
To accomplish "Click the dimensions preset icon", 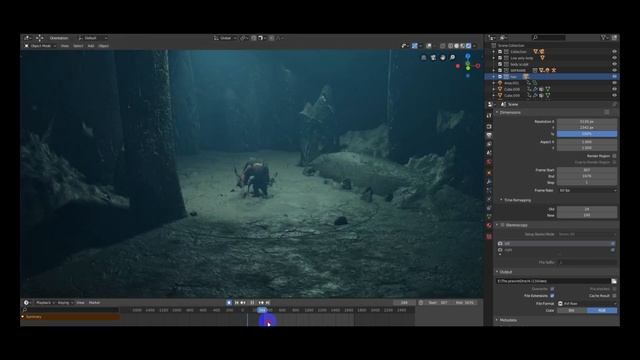I will (x=607, y=112).
